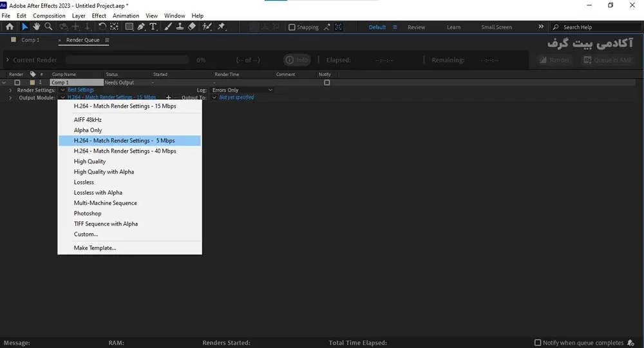Image resolution: width=644 pixels, height=348 pixels.
Task: Choose Lossless with Alpha preset
Action: pyautogui.click(x=130, y=193)
